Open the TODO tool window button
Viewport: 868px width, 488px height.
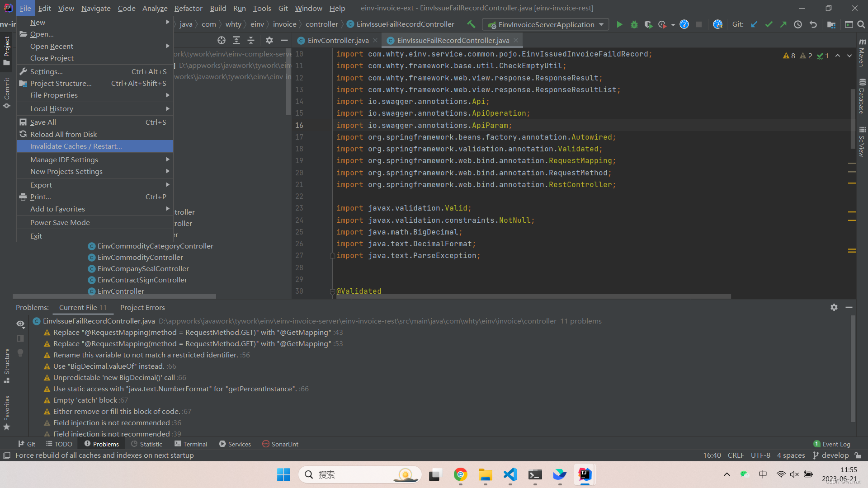[x=59, y=444]
